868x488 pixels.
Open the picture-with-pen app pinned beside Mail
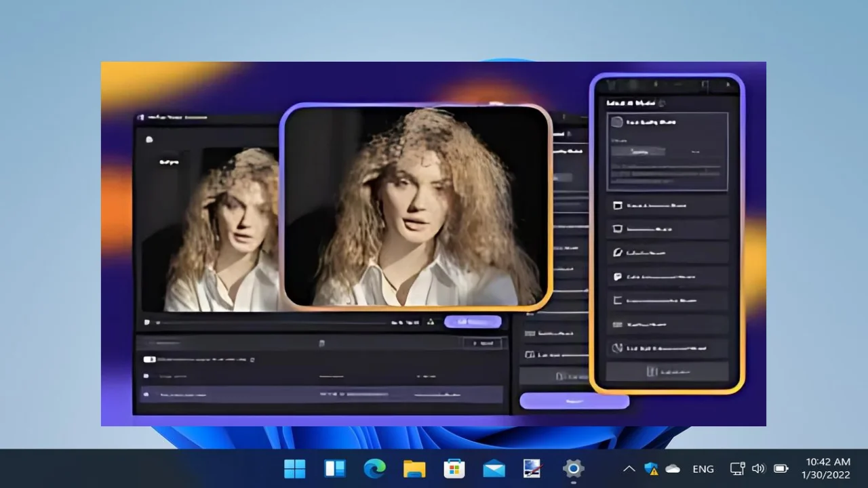coord(533,468)
